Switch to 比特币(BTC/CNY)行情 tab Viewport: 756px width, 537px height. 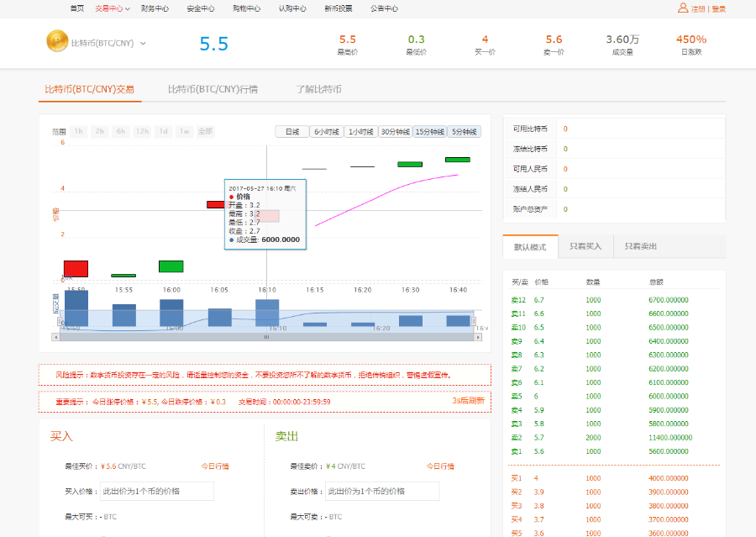point(213,89)
